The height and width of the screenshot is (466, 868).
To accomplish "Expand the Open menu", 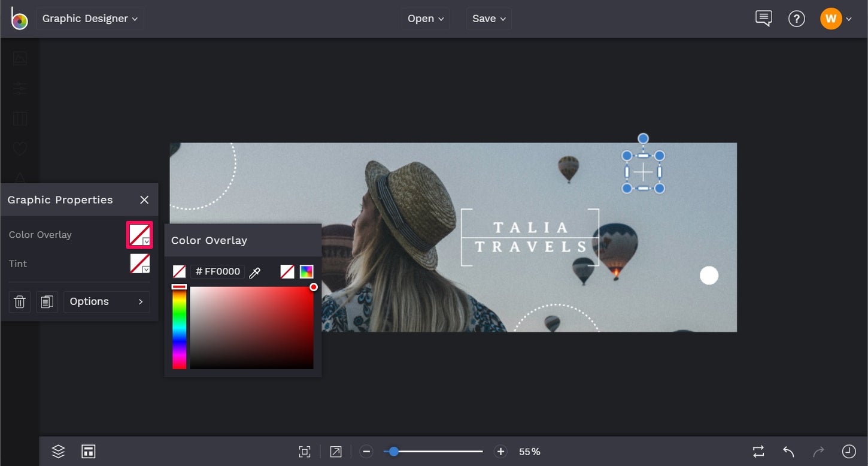I will 426,19.
